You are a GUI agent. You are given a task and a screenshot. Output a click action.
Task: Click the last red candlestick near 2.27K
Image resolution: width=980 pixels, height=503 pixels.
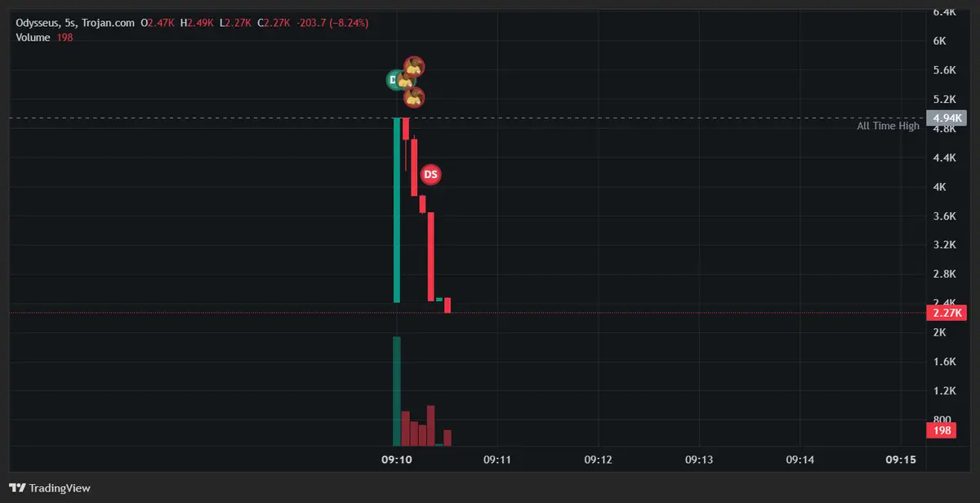[x=448, y=305]
